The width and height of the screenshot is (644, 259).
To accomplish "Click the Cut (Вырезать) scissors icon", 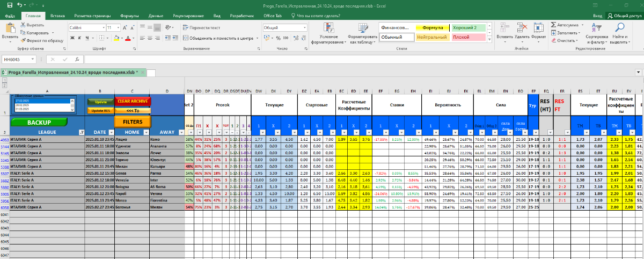I will point(23,25).
